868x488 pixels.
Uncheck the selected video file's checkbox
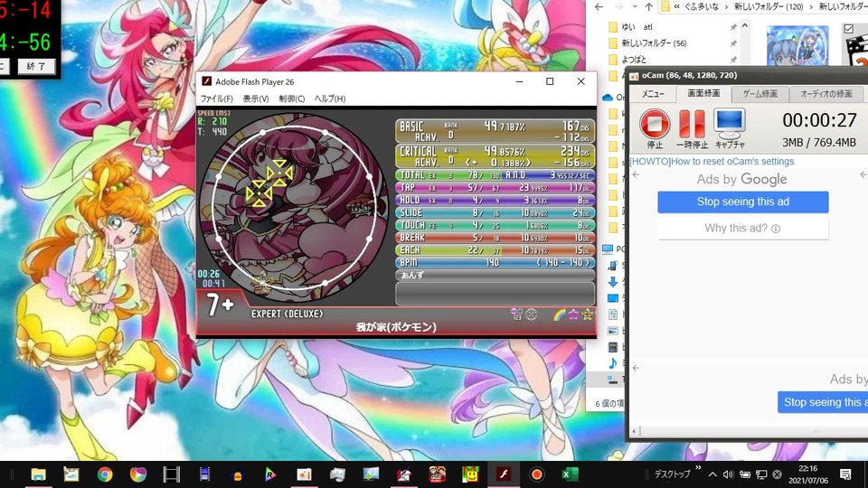coord(849,29)
